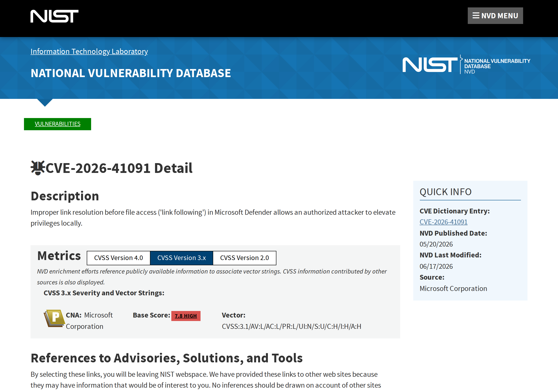The height and width of the screenshot is (392, 558).
Task: Click the Metrics heading
Action: click(59, 256)
